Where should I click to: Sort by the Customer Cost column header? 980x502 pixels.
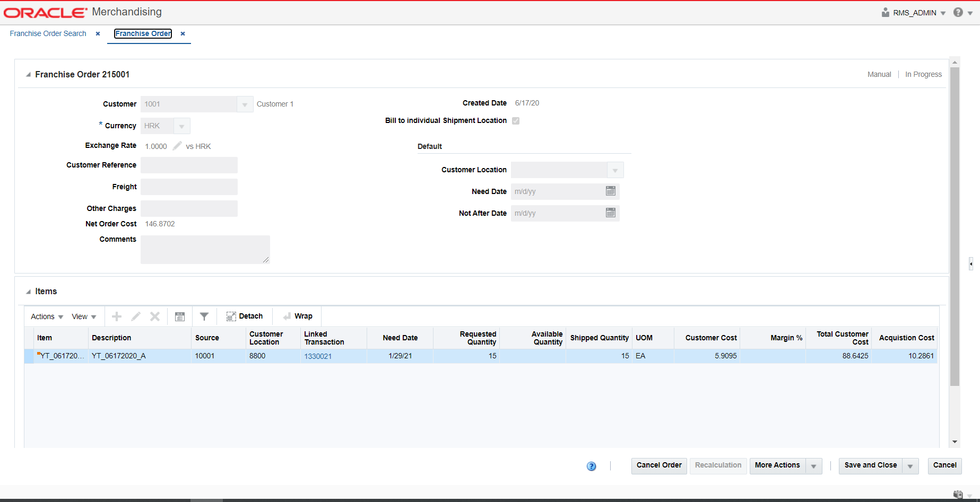(707, 338)
